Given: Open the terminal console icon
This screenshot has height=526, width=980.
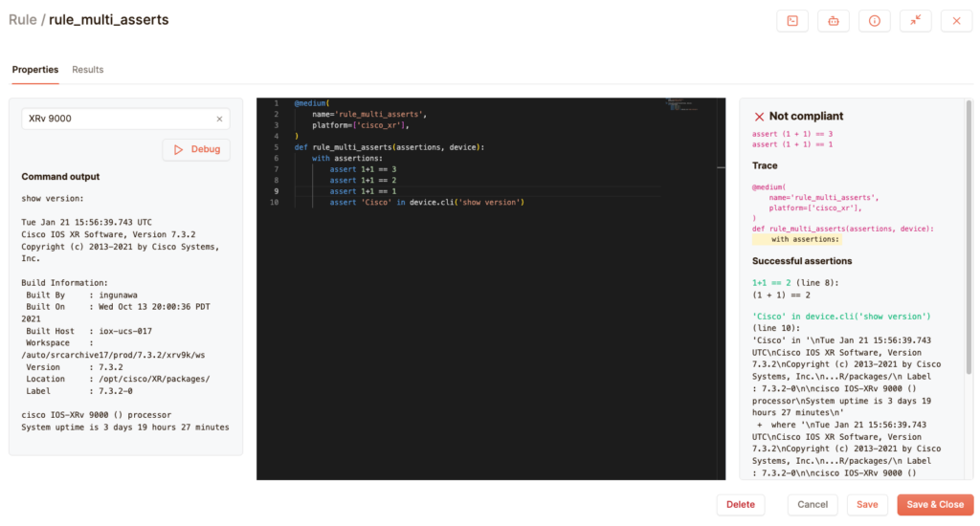Looking at the screenshot, I should pos(791,21).
